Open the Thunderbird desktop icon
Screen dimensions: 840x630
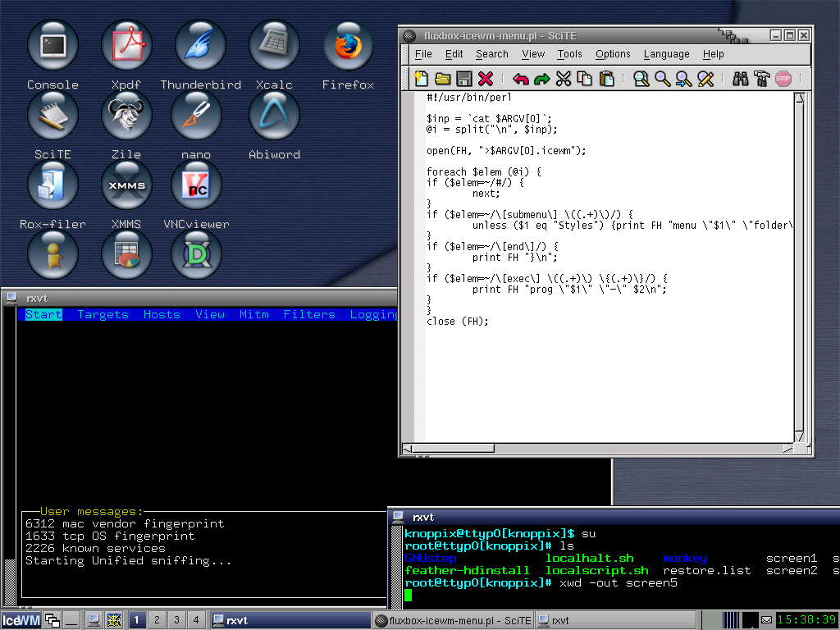[x=200, y=46]
